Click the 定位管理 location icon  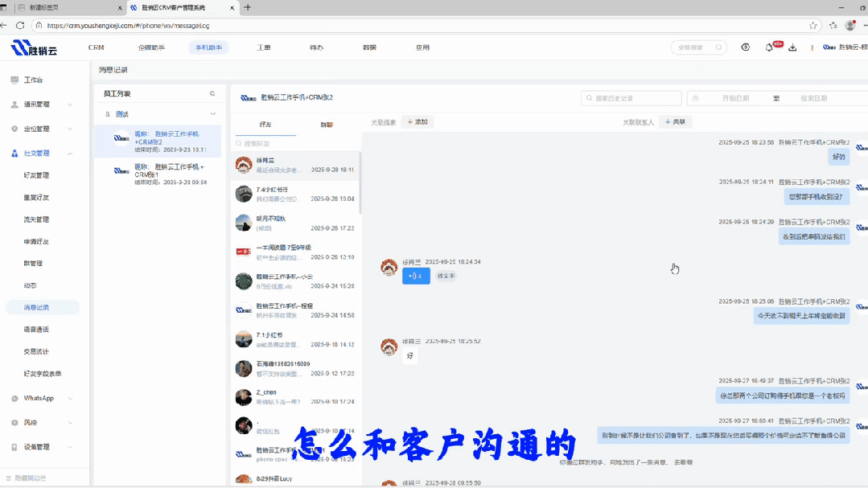(14, 129)
